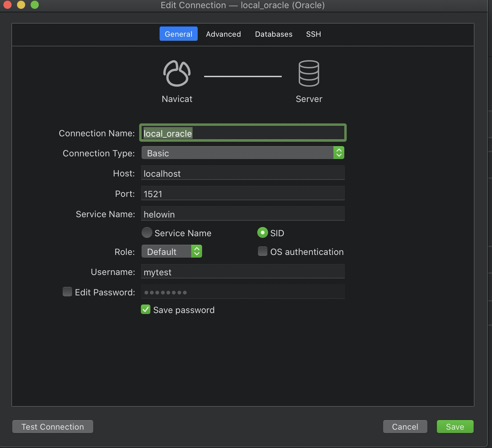Minimize the window with yellow button
The height and width of the screenshot is (448, 492).
point(21,5)
